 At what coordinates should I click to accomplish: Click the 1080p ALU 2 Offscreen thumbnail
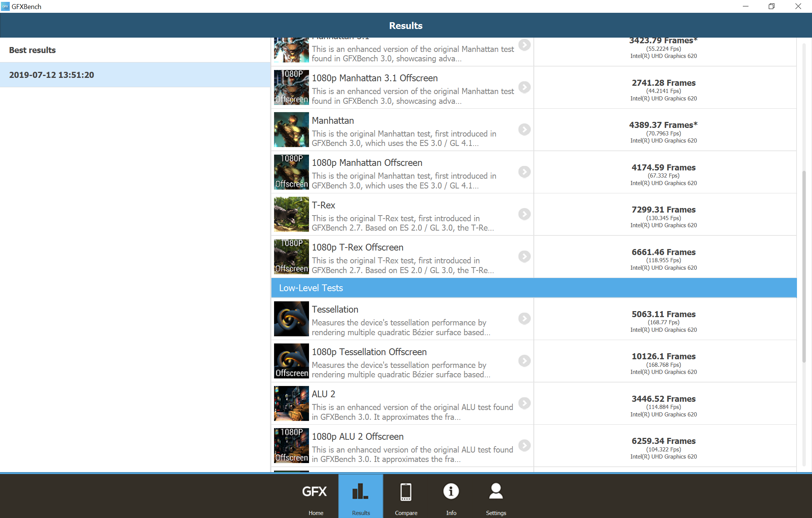click(291, 445)
